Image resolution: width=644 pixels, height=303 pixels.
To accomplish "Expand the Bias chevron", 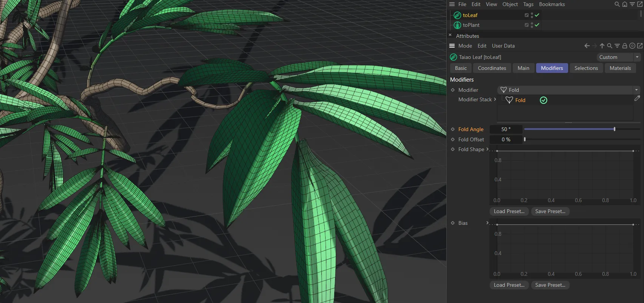I will [x=487, y=223].
